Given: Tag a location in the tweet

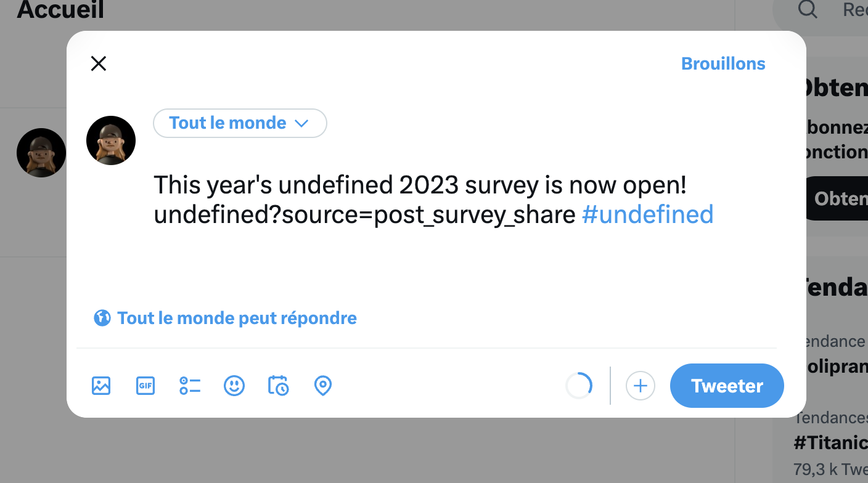Looking at the screenshot, I should click(x=322, y=386).
